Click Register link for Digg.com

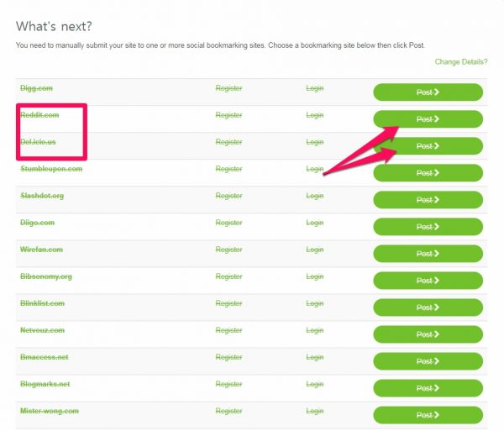228,88
